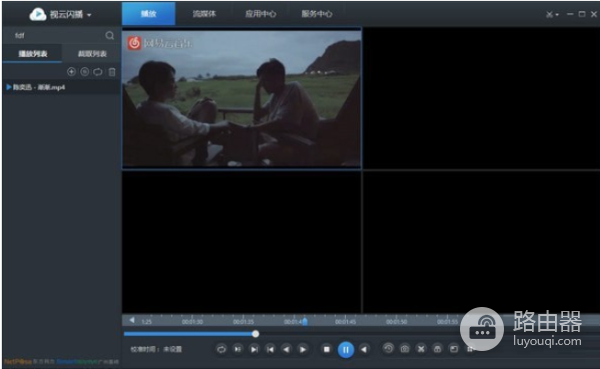Click the window layout icon in control bar

453,349
